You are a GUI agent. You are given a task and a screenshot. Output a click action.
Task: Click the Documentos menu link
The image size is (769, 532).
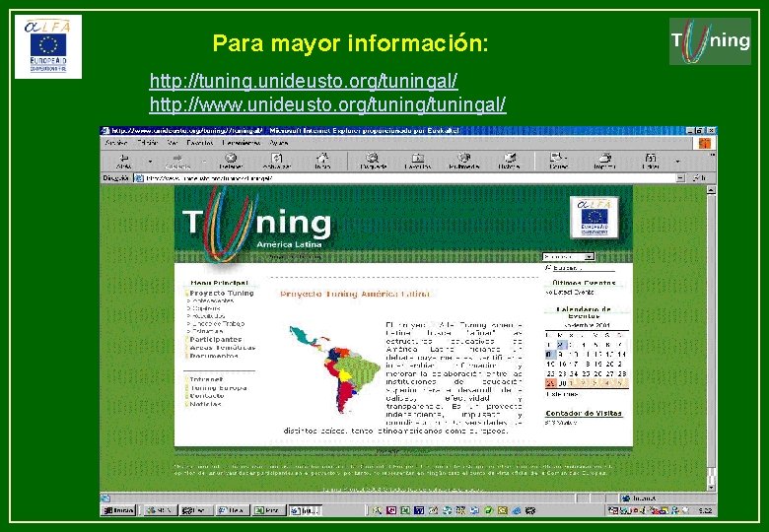[214, 356]
